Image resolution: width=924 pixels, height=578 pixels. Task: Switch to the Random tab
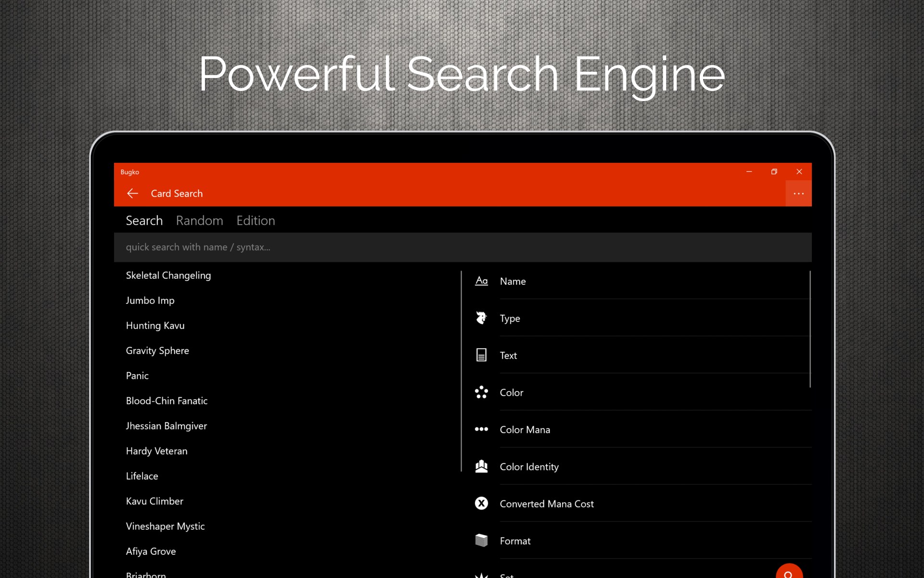[x=199, y=221]
